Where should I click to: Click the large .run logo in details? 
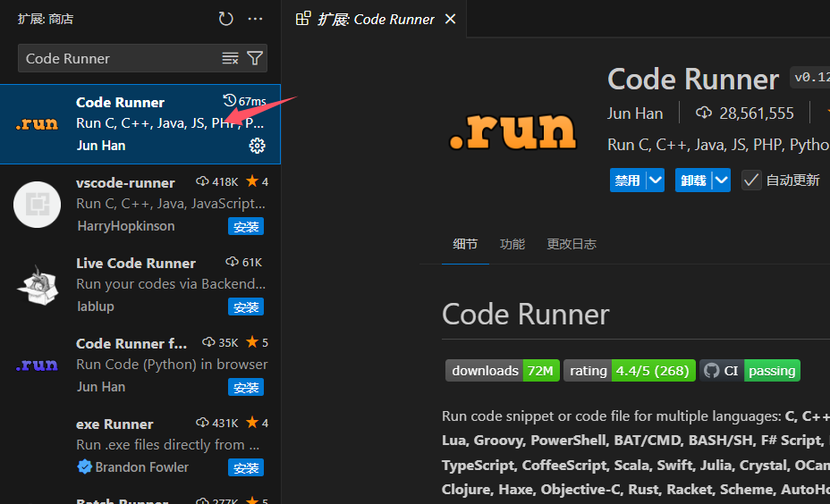point(512,130)
